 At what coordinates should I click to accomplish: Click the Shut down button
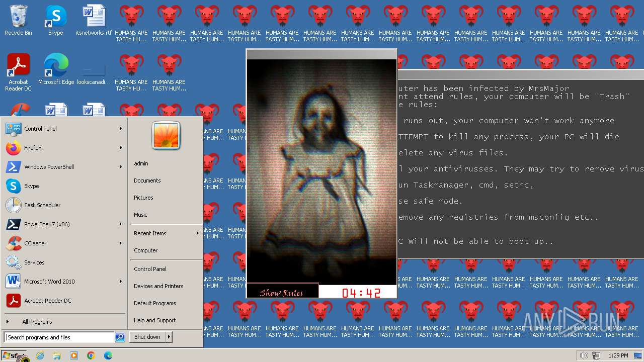coord(147,337)
